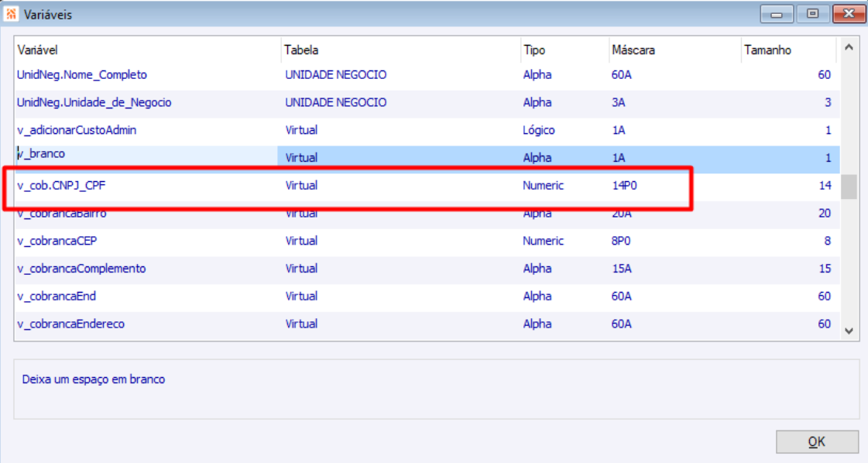
Task: Close the Variáveis window
Action: [x=848, y=13]
